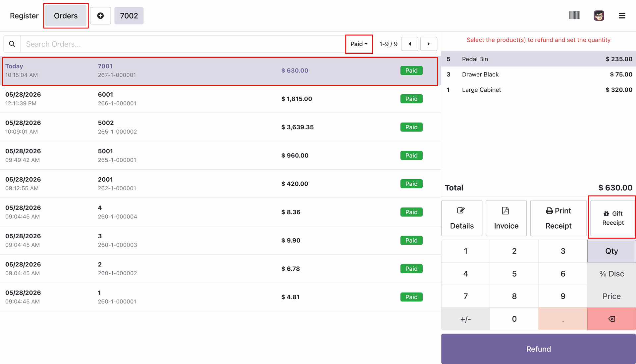Tap numpad key 3

click(x=563, y=251)
